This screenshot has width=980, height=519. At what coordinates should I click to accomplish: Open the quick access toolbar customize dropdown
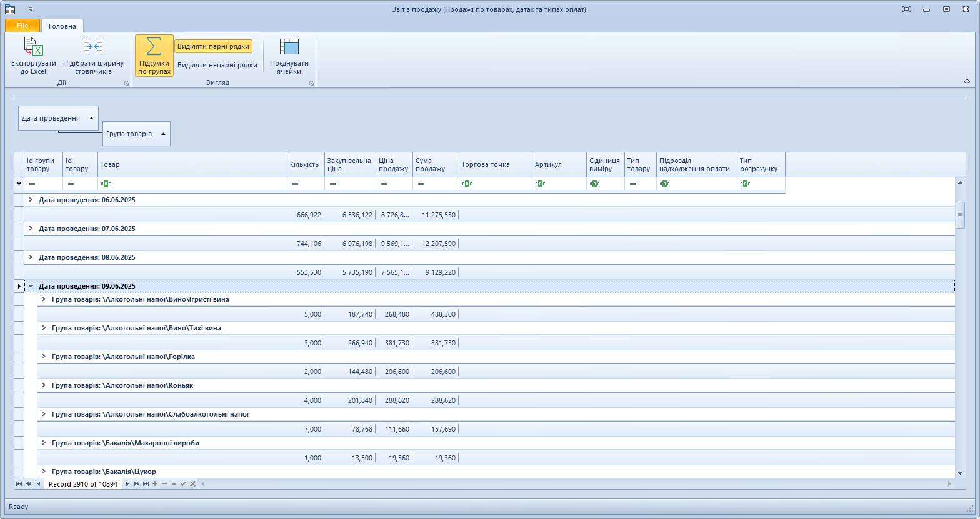point(31,9)
